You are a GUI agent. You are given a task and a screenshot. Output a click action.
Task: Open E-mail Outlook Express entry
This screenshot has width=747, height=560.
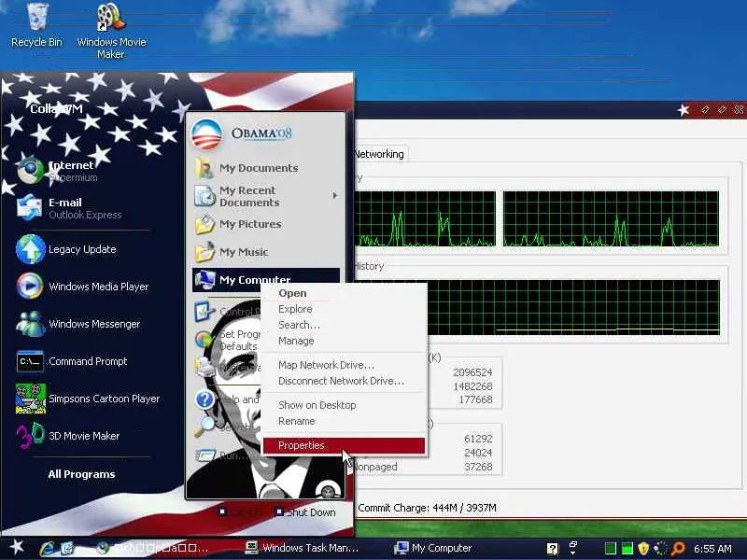69,208
